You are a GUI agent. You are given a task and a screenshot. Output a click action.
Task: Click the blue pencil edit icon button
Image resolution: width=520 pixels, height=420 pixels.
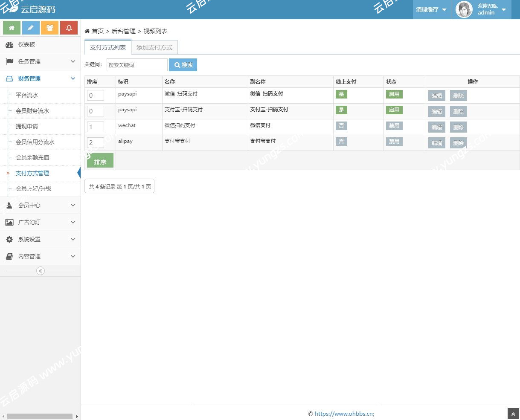[31, 28]
